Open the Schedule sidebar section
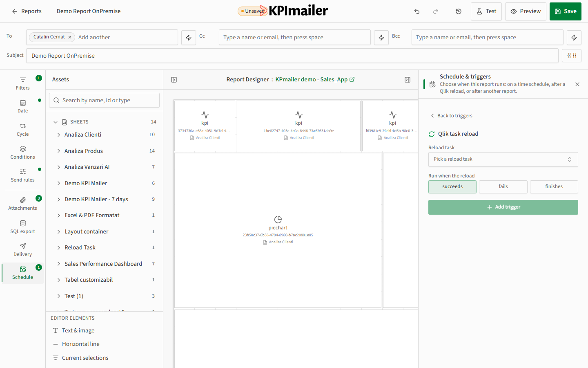 coord(23,273)
